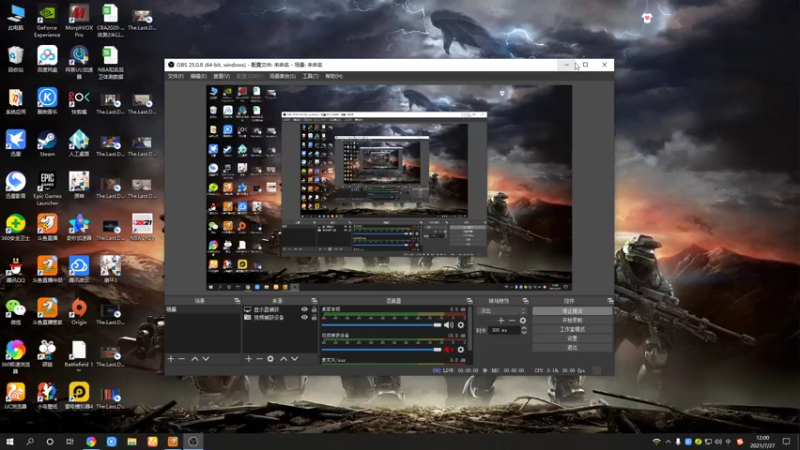The image size is (800, 450).
Task: Open the Edit (E) menu in OBS
Action: point(198,76)
